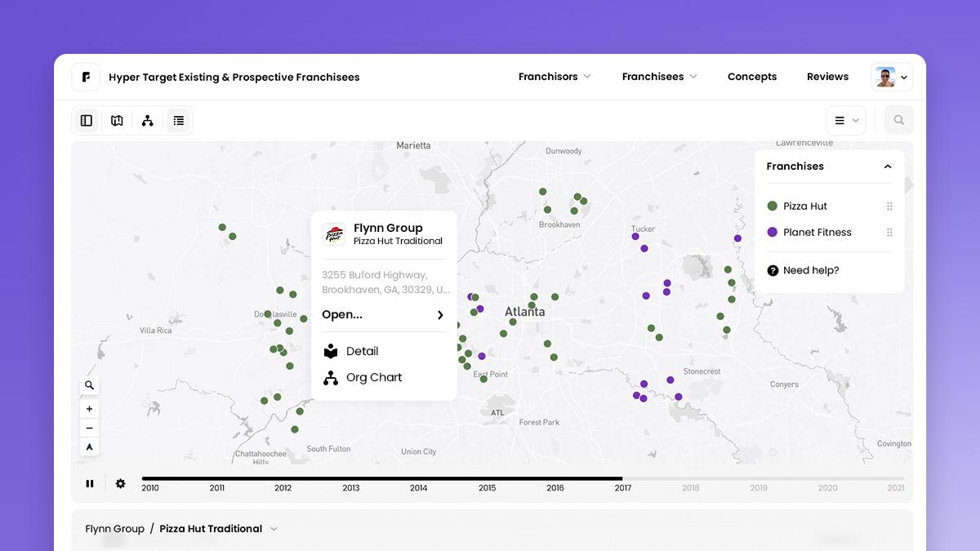Click the map search magnifier icon

click(x=89, y=384)
